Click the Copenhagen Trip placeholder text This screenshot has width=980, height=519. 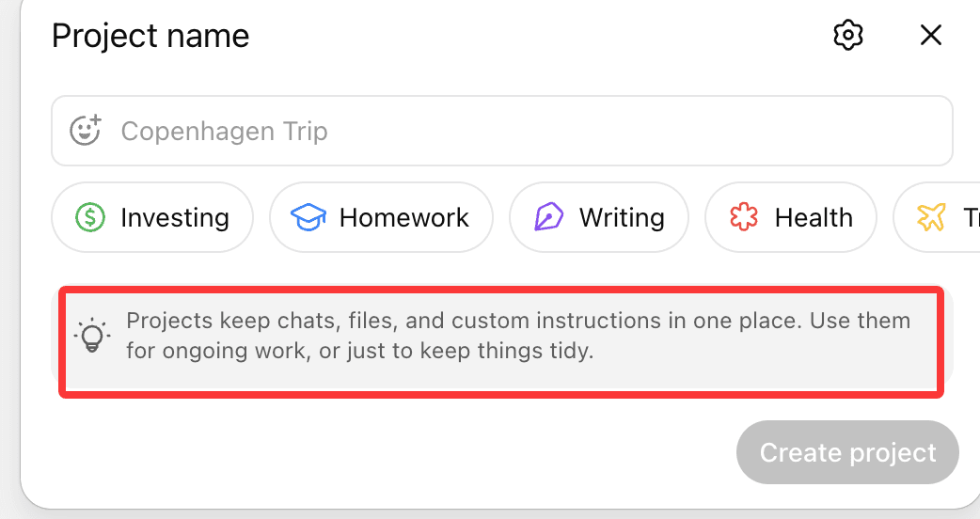(x=224, y=131)
